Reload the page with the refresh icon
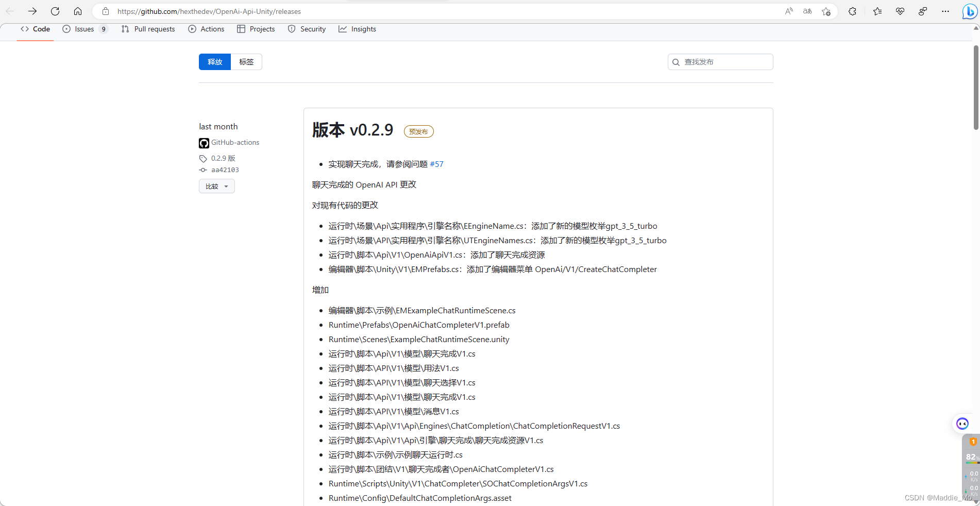This screenshot has width=980, height=506. tap(55, 11)
